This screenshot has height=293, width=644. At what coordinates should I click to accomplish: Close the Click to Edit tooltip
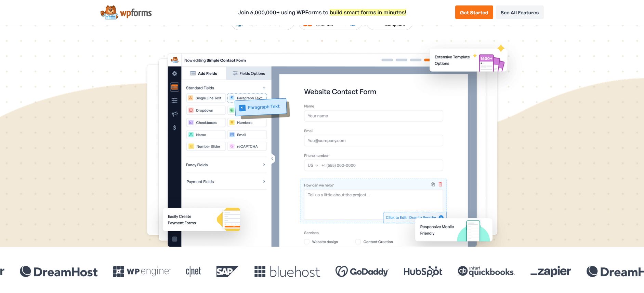(441, 218)
